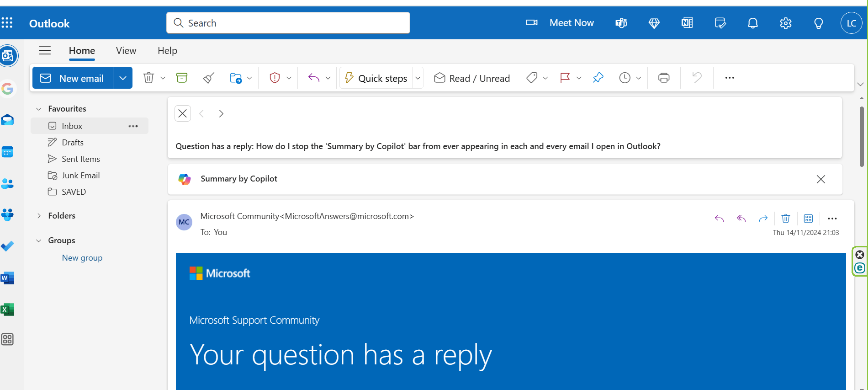Click the vertical scrollbar of the reading pane
The width and height of the screenshot is (868, 390).
[x=862, y=137]
